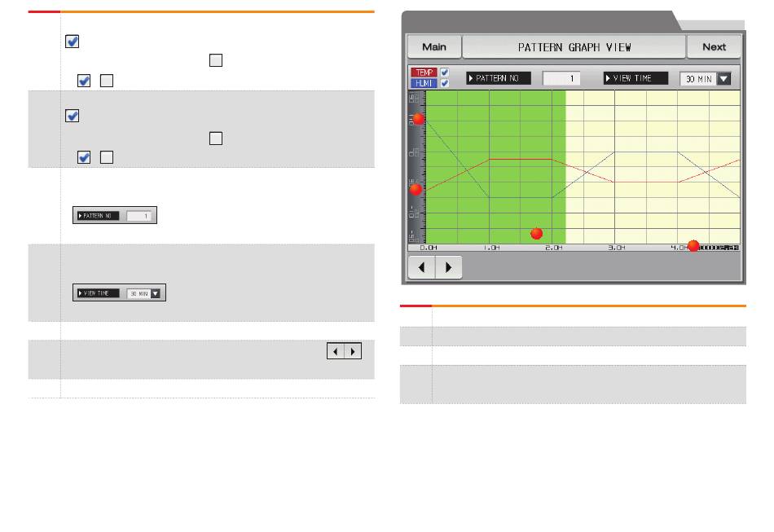The image size is (774, 532).
Task: Uncheck the HUMI checkbox beside the blue label
Action: (x=444, y=83)
